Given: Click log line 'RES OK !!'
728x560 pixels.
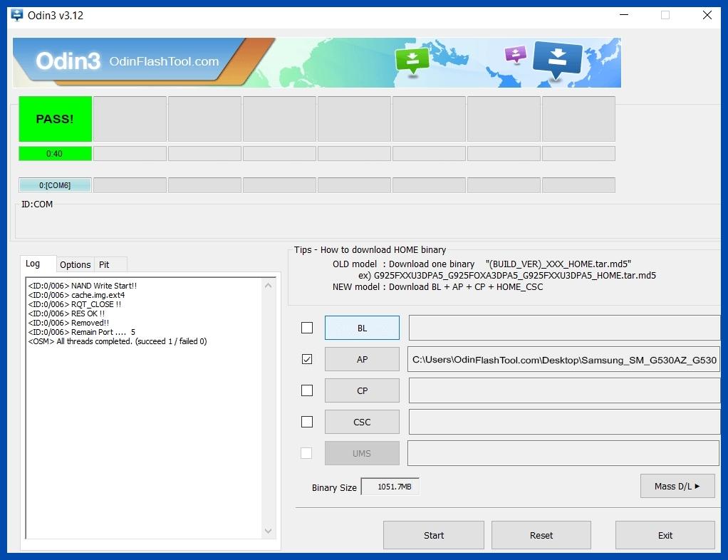Looking at the screenshot, I should (66, 313).
